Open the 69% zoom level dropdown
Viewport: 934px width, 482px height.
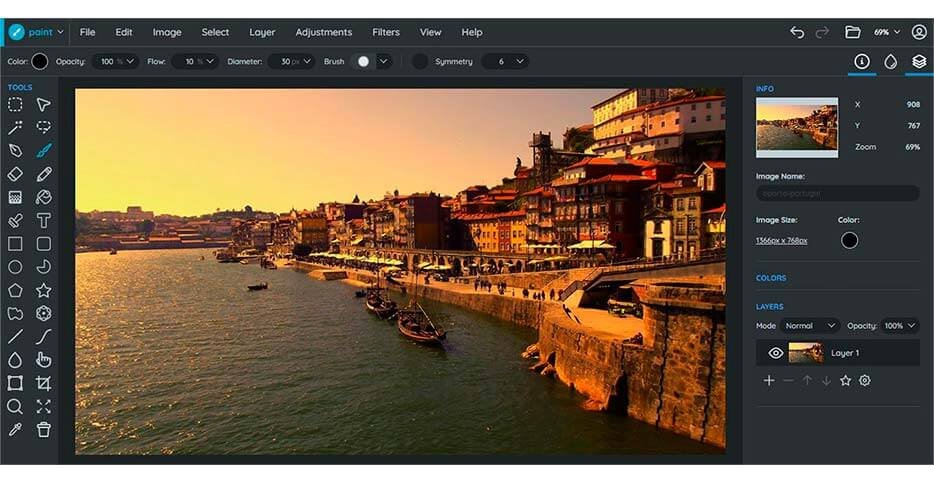(886, 32)
